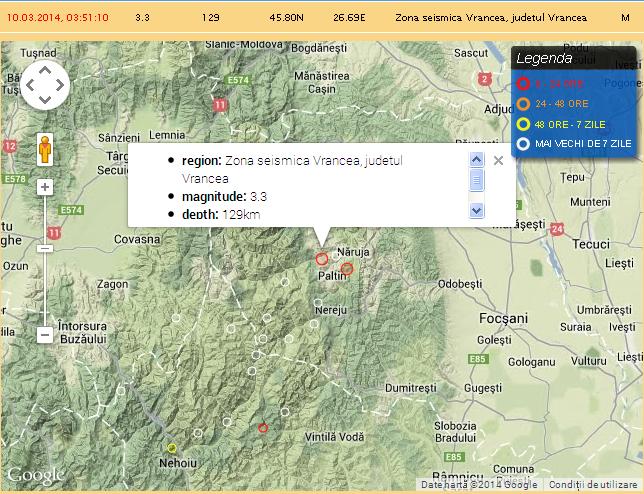
Task: Click the yellow earthquake marker above Nehoiu
Action: point(172,448)
